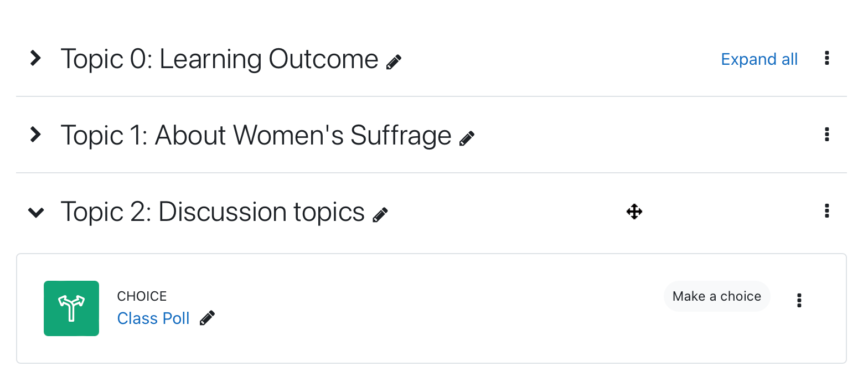Click the pencil beside Topic 2 Discussion topics

click(380, 214)
